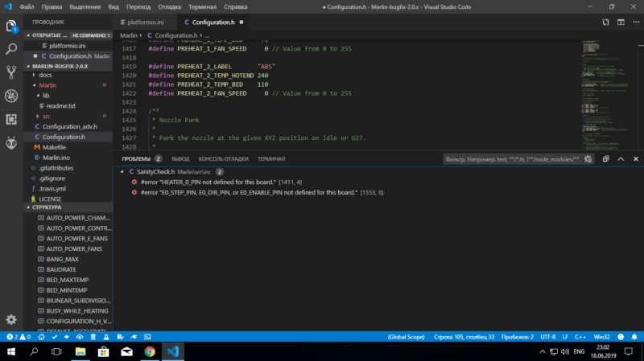Change the C++ language mode
The height and width of the screenshot is (361, 644).
click(x=580, y=337)
